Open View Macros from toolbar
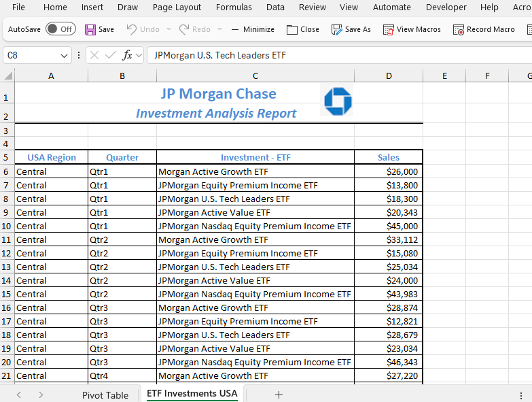The height and width of the screenshot is (402, 532). click(x=389, y=29)
